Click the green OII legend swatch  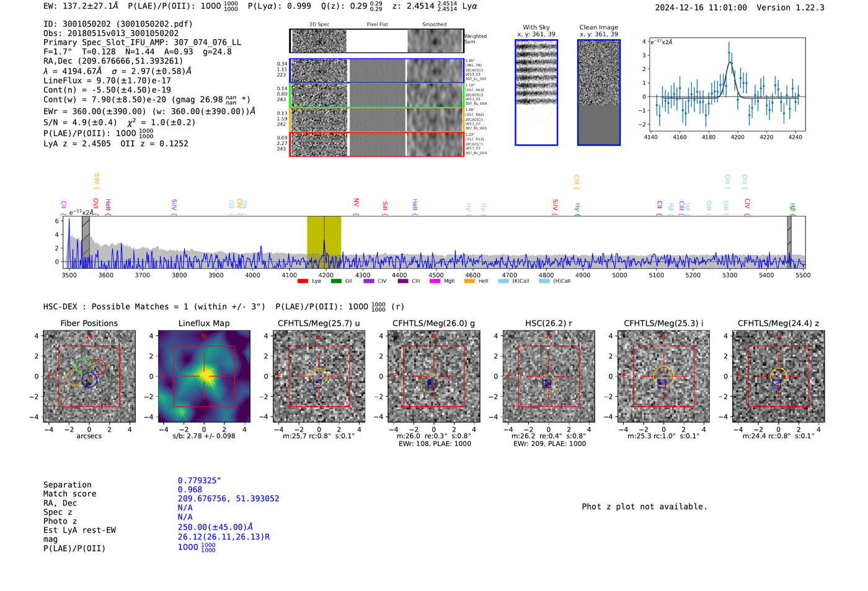[x=336, y=281]
